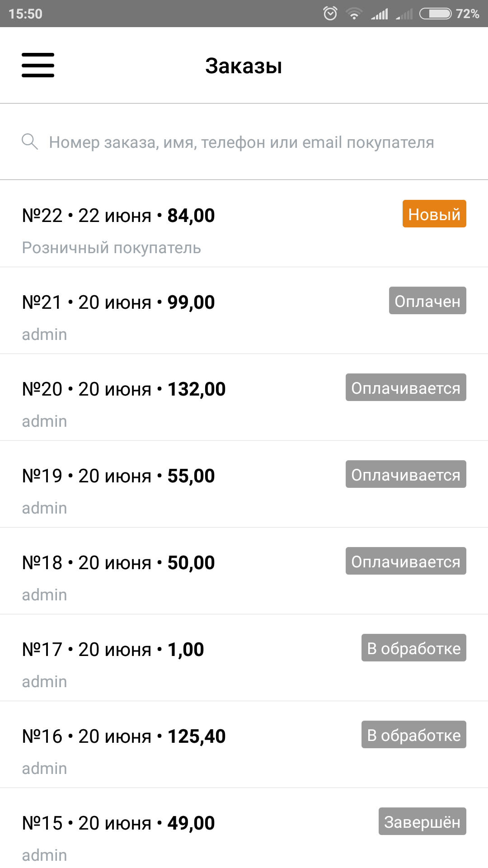Screen dimensions: 488x868
Task: Click "Оплачивается" badge on order №19
Action: (x=405, y=474)
